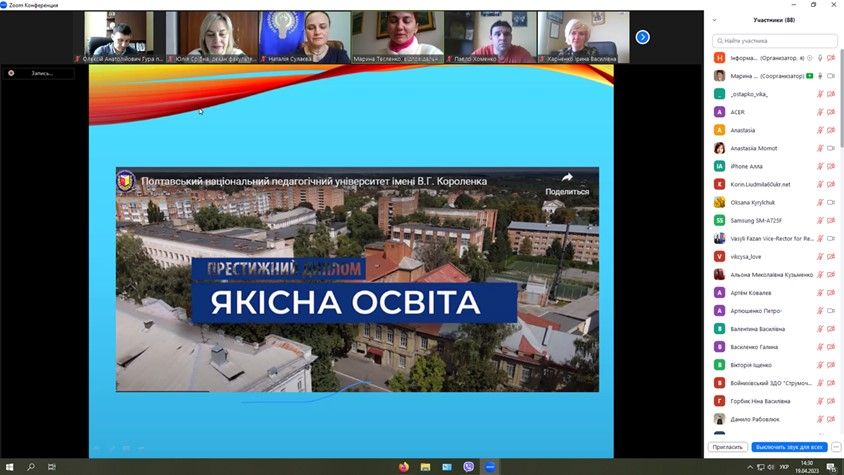Click the Найти участника search field
This screenshot has width=844, height=475.
774,41
